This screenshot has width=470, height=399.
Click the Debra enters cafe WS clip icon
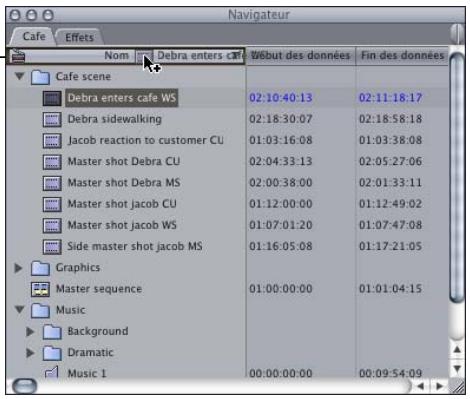pos(52,98)
